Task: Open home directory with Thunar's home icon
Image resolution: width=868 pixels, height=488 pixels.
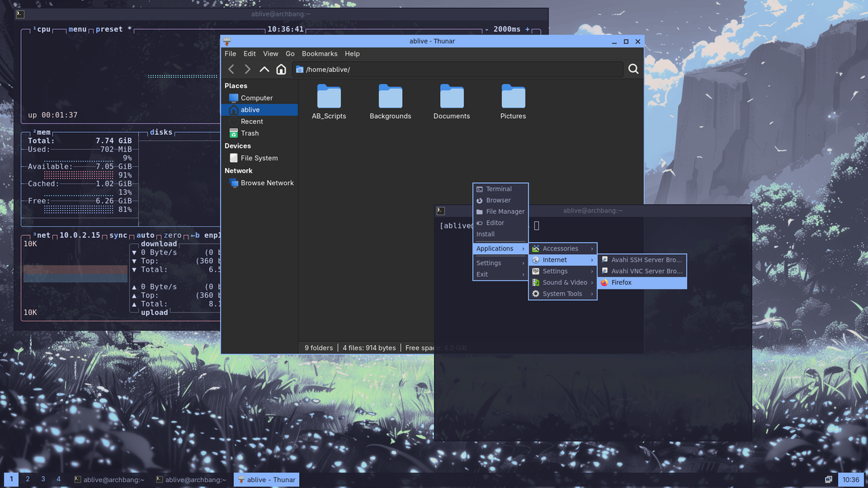Action: pos(281,69)
